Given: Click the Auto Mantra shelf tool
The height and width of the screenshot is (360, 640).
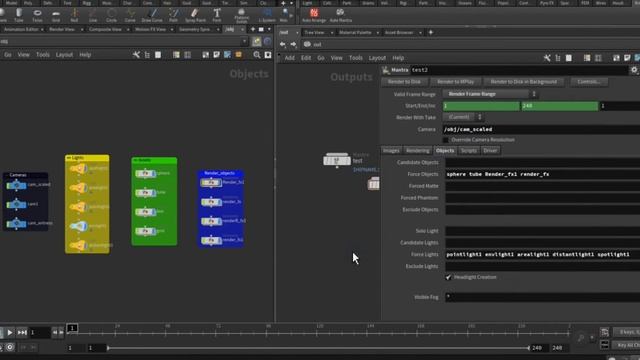Looking at the screenshot, I should coord(340,16).
